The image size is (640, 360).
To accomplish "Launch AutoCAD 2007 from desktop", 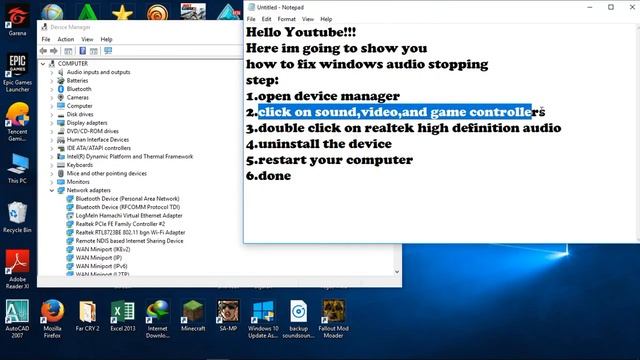I will coord(17,319).
